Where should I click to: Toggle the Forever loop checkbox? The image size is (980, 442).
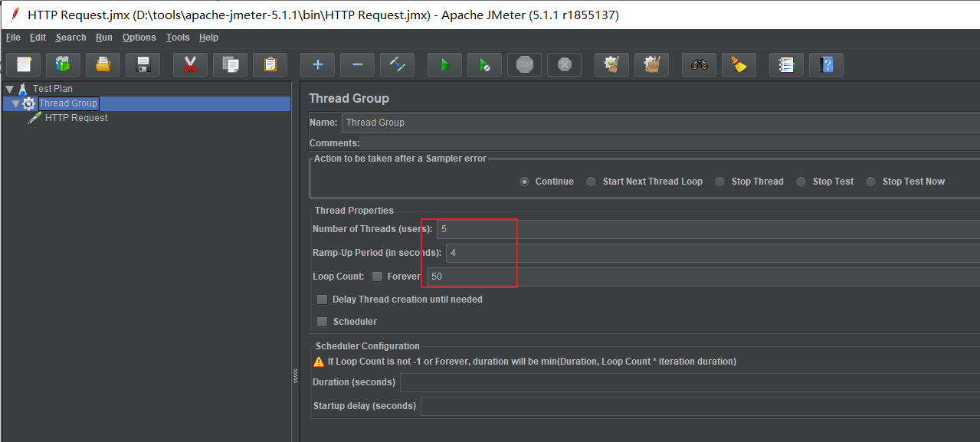click(377, 277)
